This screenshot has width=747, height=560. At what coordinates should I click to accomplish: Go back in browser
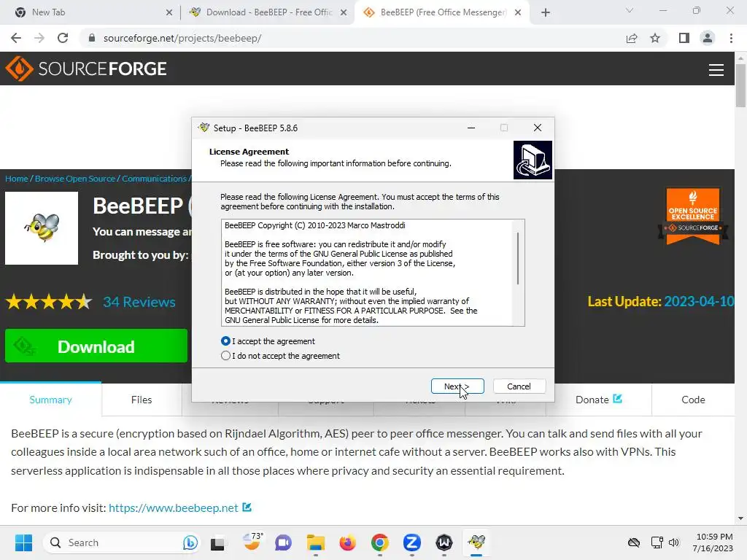tap(16, 38)
